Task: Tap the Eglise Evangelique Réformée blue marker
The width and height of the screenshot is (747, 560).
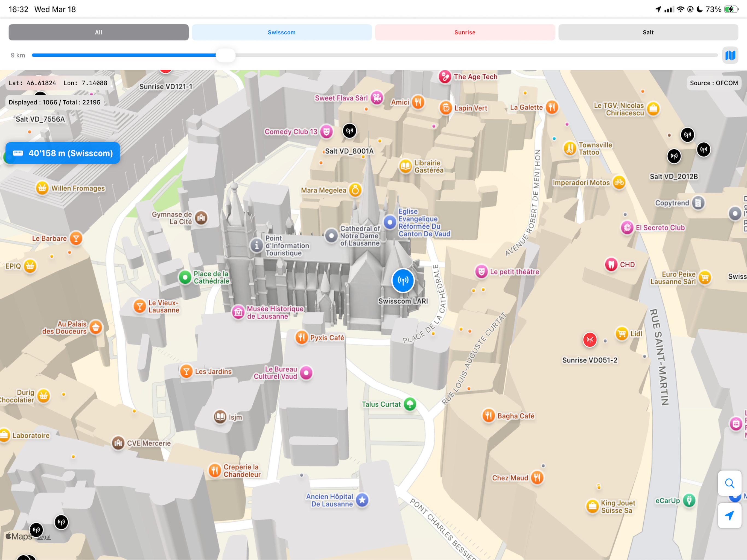Action: click(x=390, y=222)
